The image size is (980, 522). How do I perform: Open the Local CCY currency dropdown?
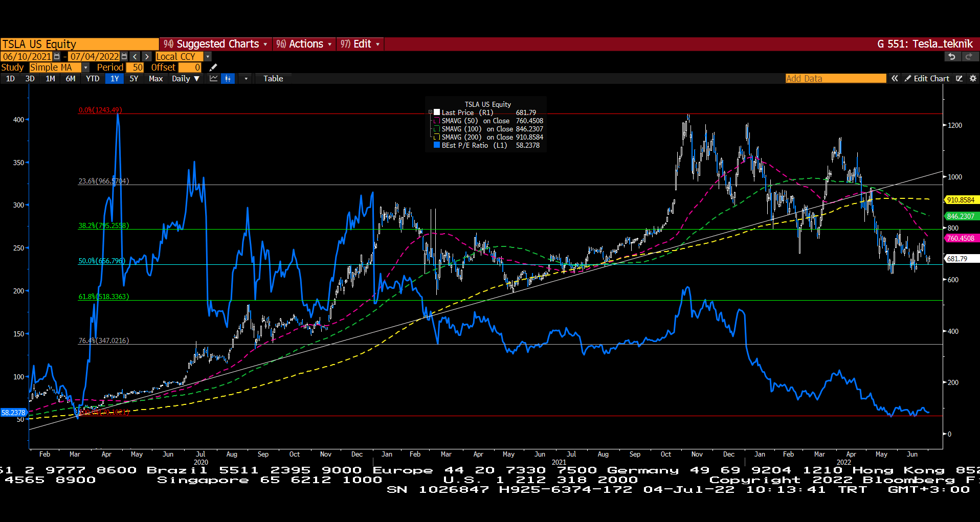click(208, 57)
